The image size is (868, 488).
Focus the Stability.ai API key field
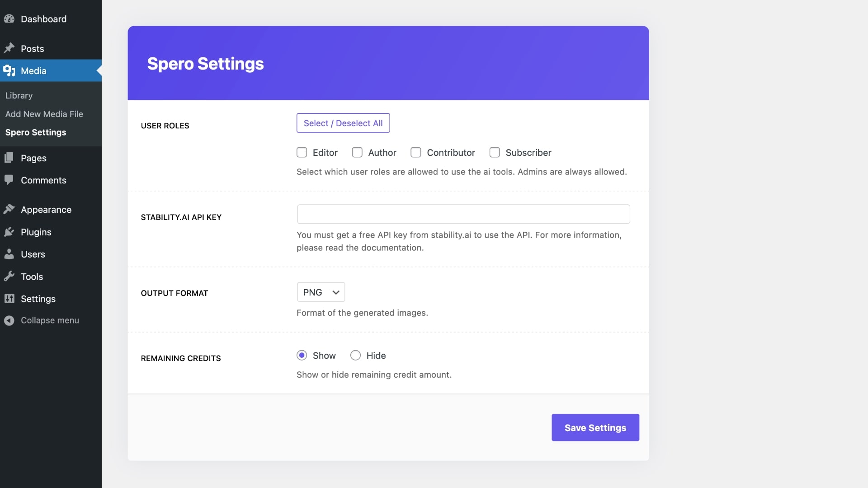(x=463, y=214)
